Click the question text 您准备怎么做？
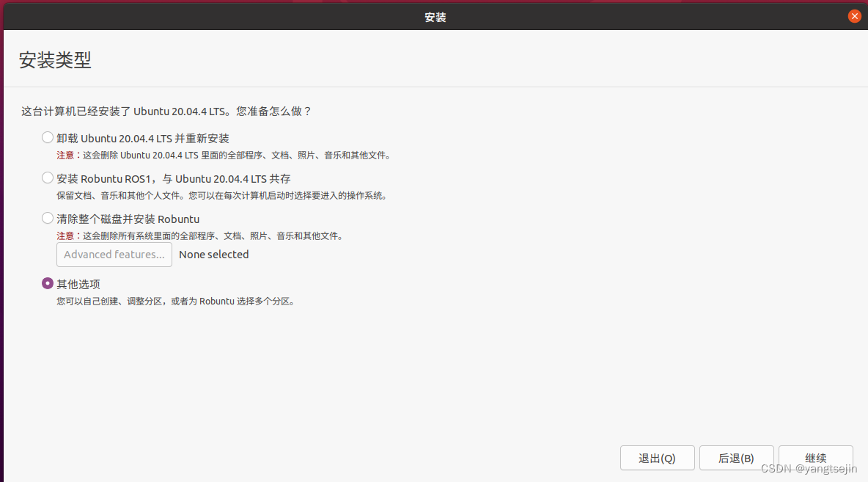The image size is (868, 482). coord(274,112)
